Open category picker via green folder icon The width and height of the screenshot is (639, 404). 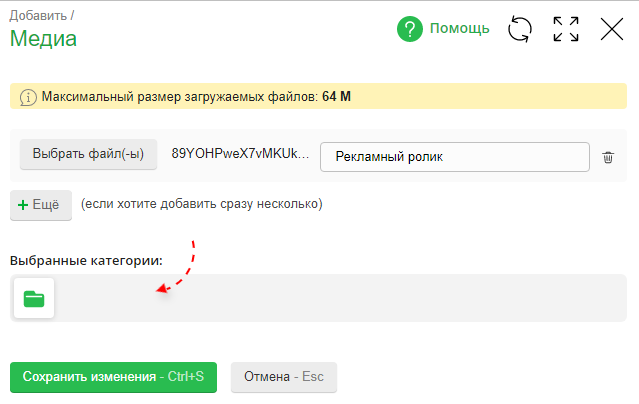pyautogui.click(x=34, y=298)
